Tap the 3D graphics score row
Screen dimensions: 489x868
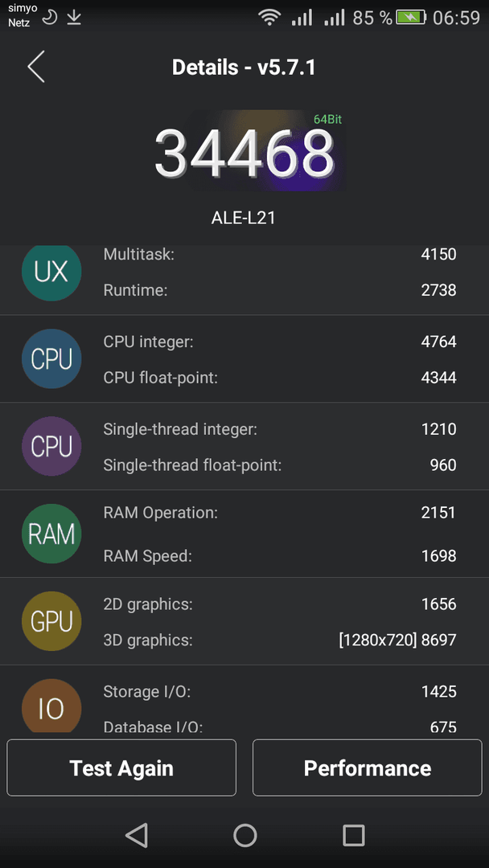tap(280, 640)
